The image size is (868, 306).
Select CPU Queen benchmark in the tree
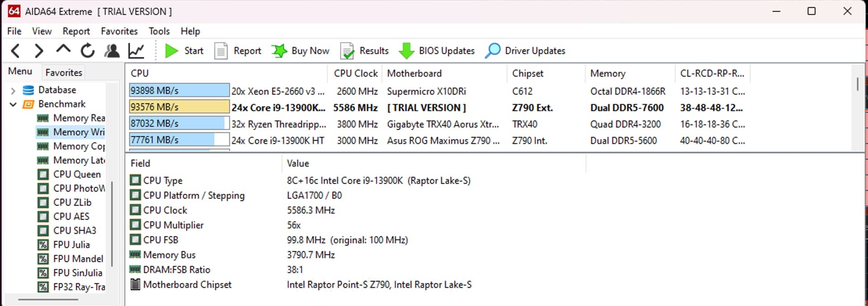[x=76, y=174]
